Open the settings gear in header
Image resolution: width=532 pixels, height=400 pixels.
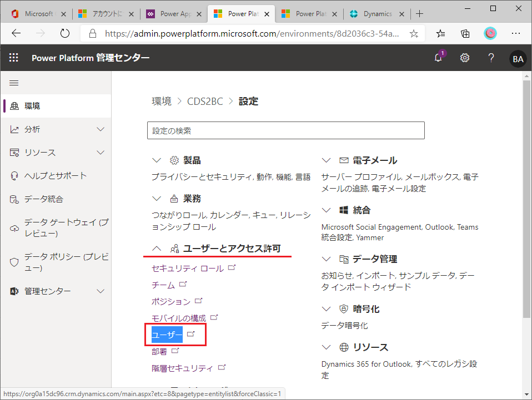click(x=464, y=58)
